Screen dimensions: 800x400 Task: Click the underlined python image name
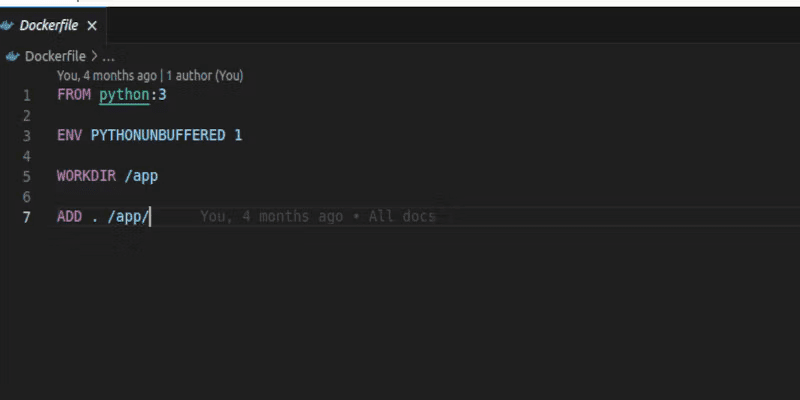click(x=124, y=95)
